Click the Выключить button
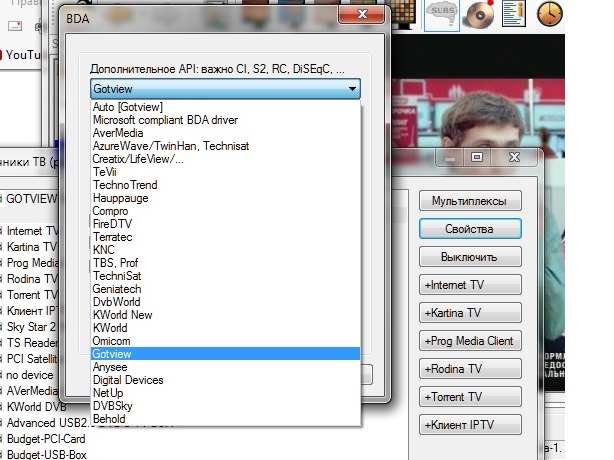The height and width of the screenshot is (460, 614). coord(470,257)
